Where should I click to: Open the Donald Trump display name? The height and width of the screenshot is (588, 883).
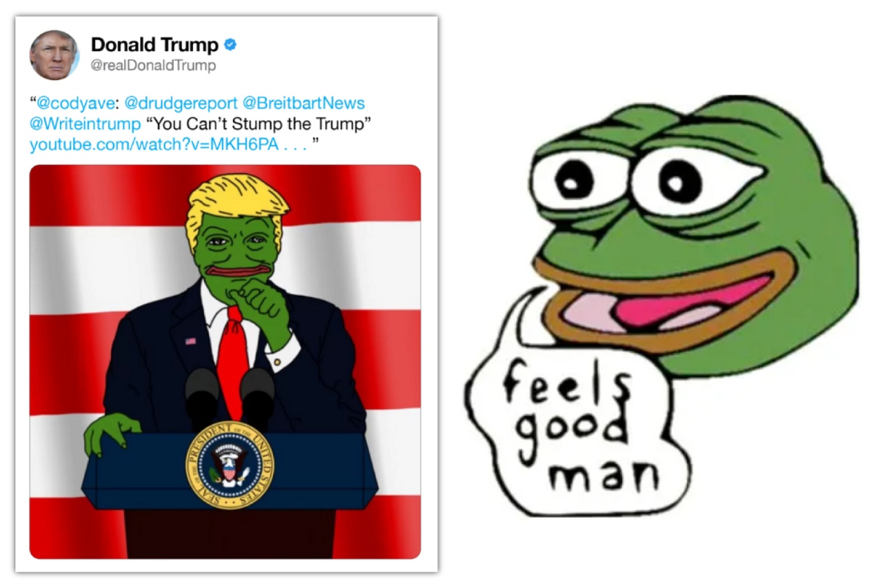coord(155,45)
